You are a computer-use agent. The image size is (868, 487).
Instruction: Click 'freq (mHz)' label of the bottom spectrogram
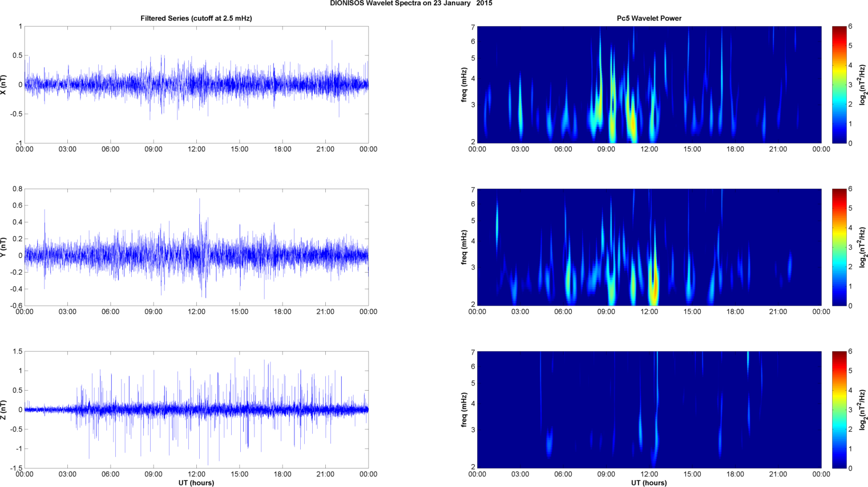click(x=465, y=409)
